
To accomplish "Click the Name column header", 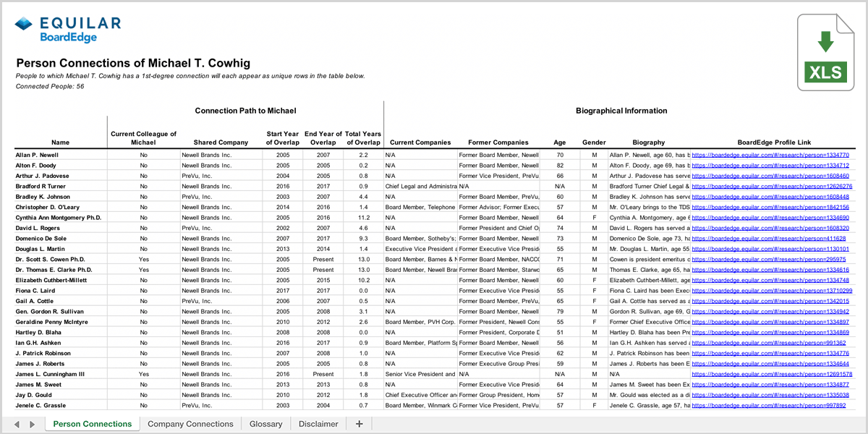I will click(61, 142).
